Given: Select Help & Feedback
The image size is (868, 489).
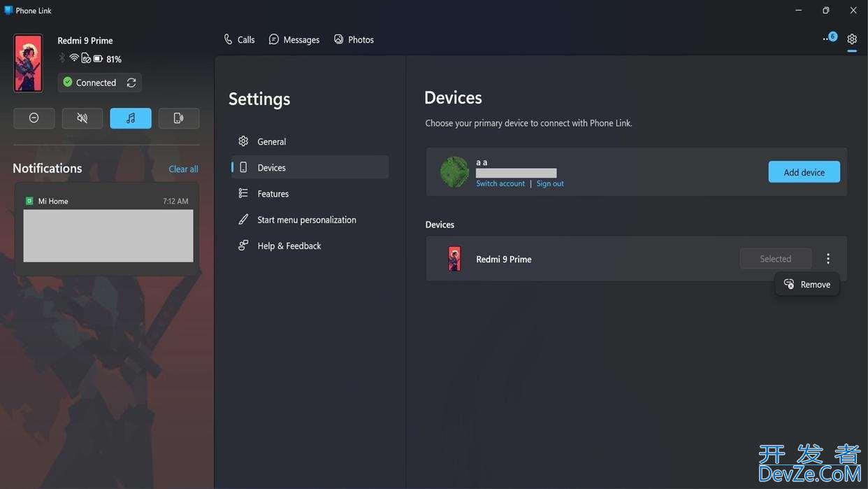Looking at the screenshot, I should (310, 246).
